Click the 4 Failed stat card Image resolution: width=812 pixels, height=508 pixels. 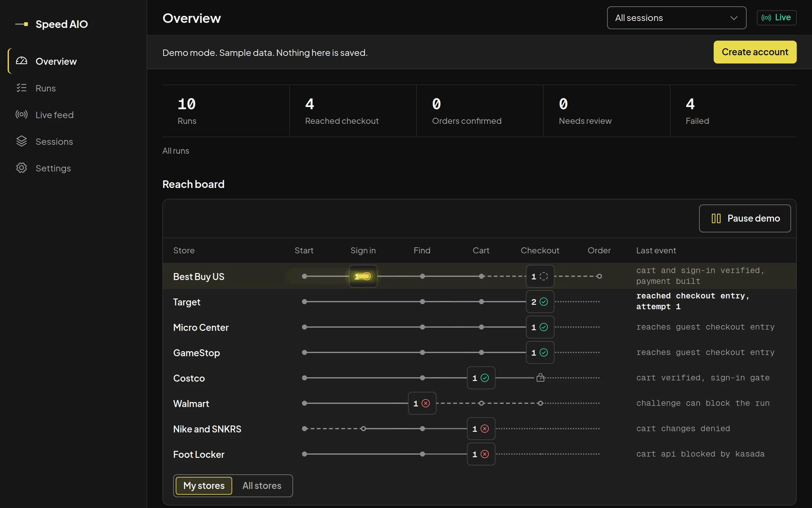[733, 111]
